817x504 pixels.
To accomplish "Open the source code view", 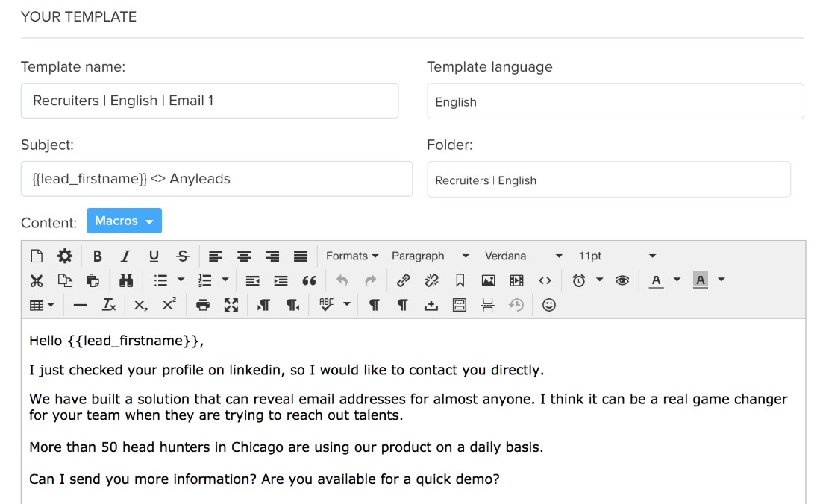I will 545,280.
